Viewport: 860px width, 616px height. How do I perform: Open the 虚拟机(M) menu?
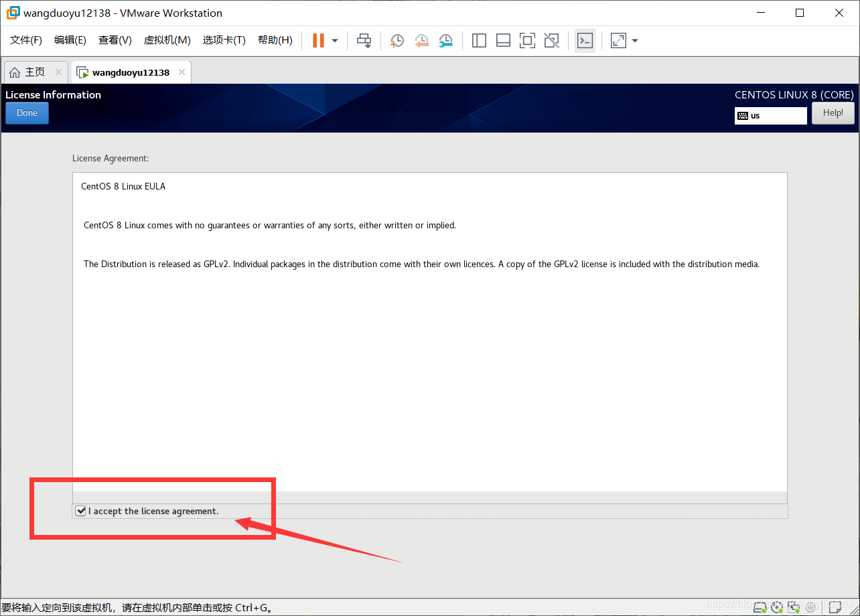point(167,40)
